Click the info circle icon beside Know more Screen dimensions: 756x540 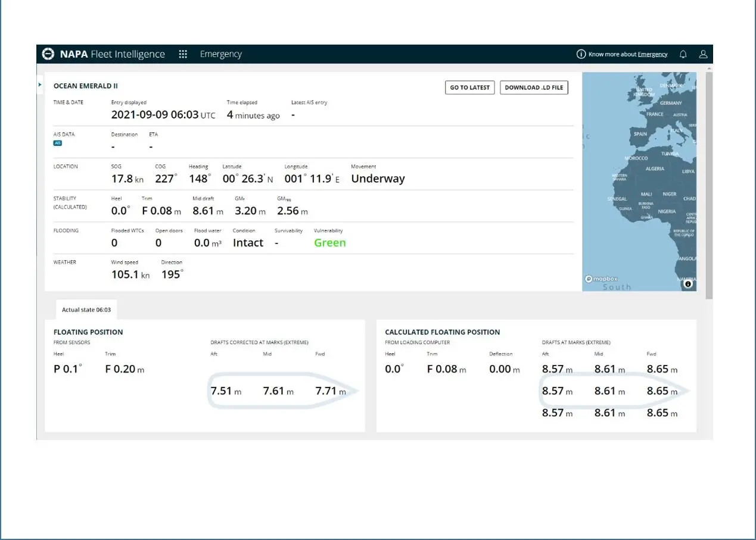click(x=581, y=54)
